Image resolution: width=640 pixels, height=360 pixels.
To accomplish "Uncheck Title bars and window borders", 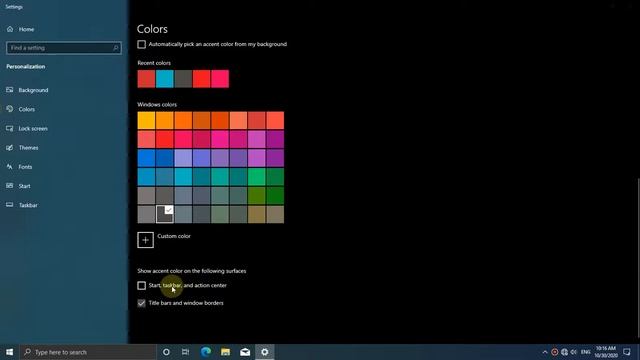I will coord(141,303).
